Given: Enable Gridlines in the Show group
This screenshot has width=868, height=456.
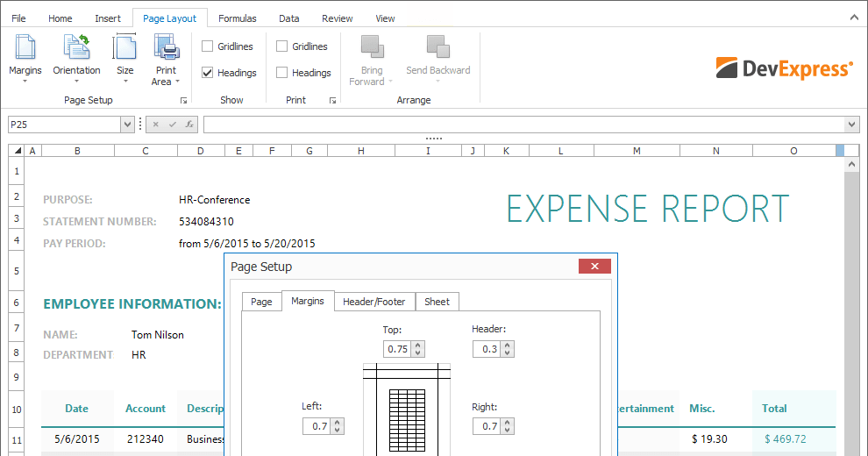Looking at the screenshot, I should (207, 46).
